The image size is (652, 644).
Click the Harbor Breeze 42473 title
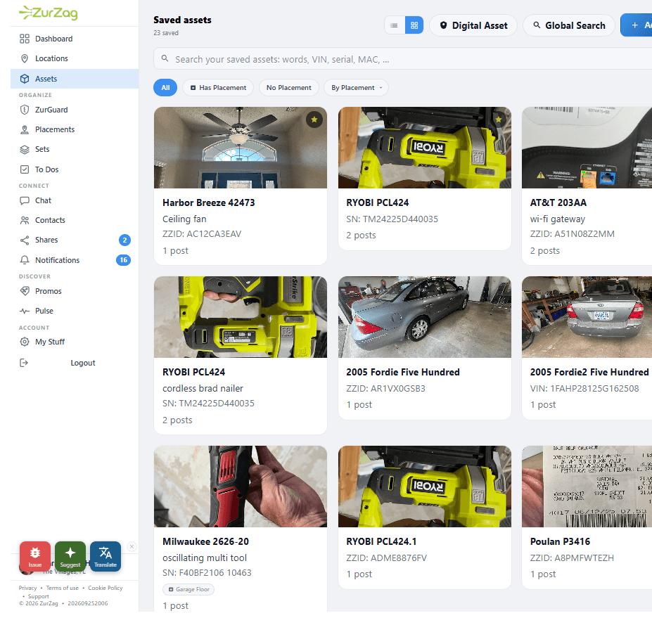tap(209, 202)
